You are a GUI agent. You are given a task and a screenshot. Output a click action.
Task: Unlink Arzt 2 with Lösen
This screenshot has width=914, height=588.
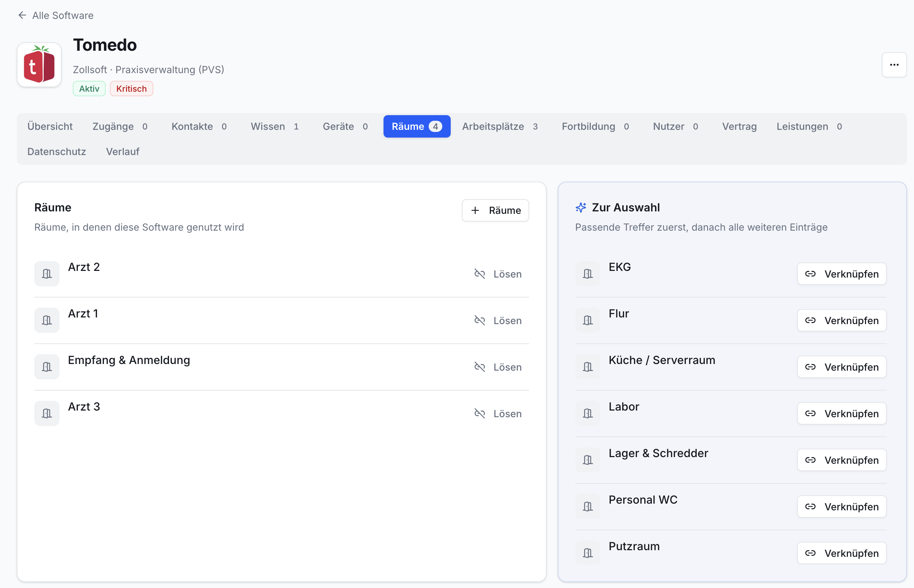pos(498,274)
